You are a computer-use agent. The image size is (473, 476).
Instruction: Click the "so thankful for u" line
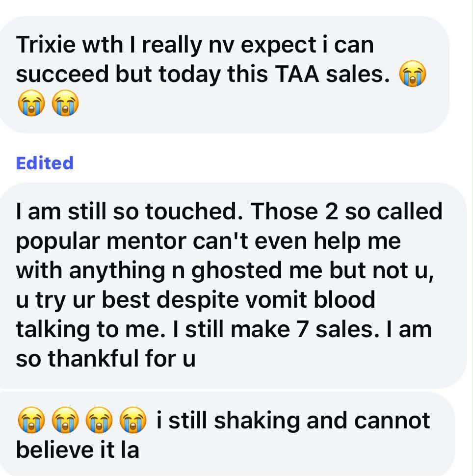click(106, 359)
